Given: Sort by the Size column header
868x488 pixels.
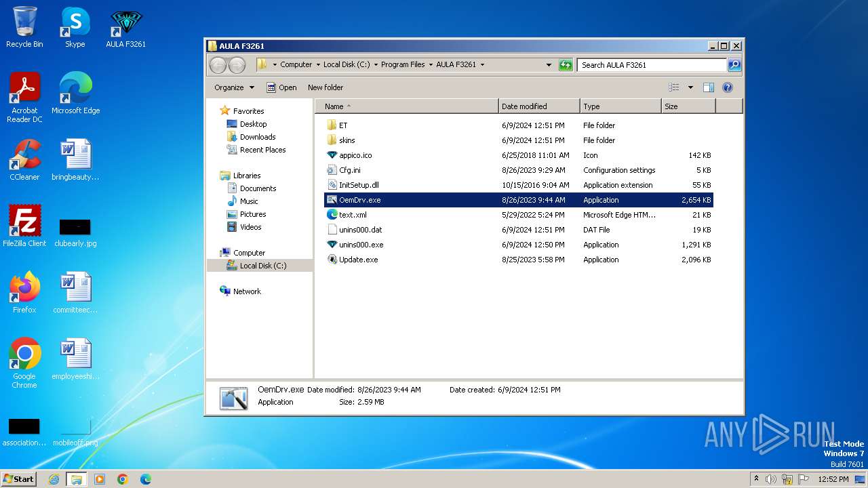Looking at the screenshot, I should point(688,106).
